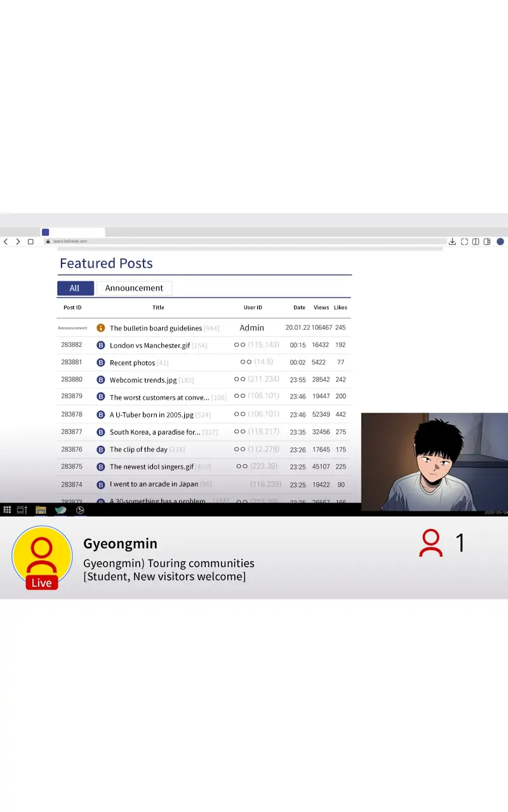Switch to the Announcement tab
Screen dimensions: 508x812
134,288
